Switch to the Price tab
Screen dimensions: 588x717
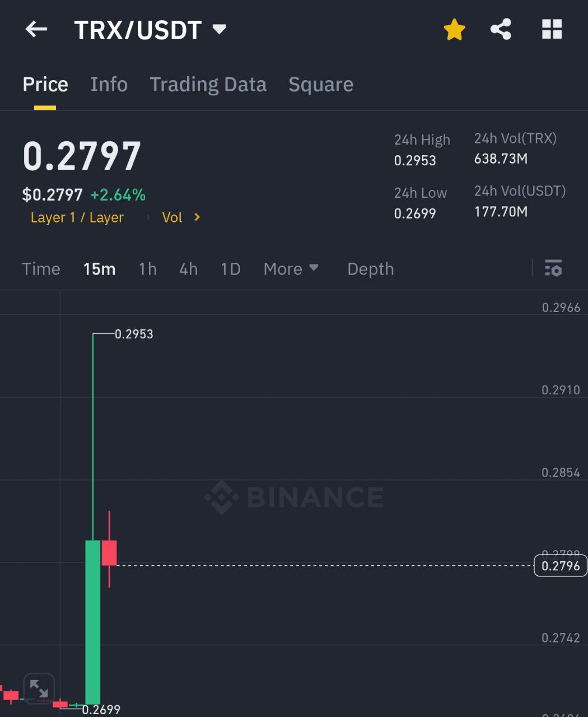pos(45,85)
